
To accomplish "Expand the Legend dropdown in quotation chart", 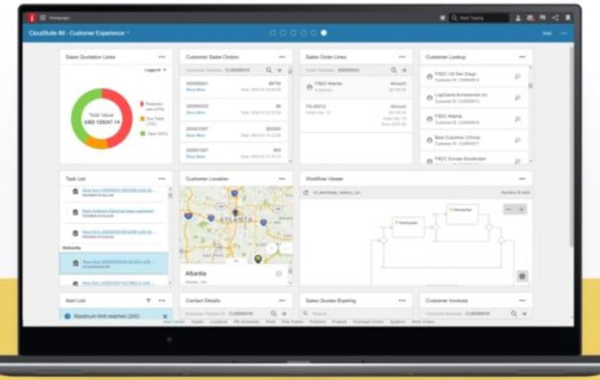I will click(155, 70).
